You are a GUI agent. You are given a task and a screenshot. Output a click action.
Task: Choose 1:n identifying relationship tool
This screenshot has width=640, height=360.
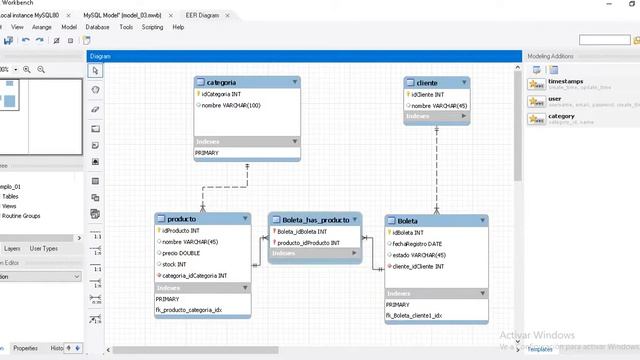tap(96, 283)
